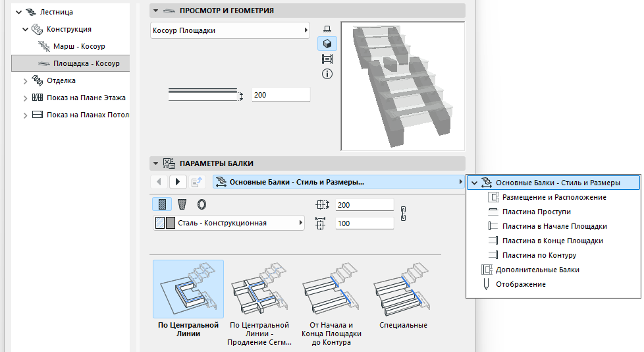Open Косоур Площадки dropdown
This screenshot has width=644, height=352.
(x=230, y=30)
